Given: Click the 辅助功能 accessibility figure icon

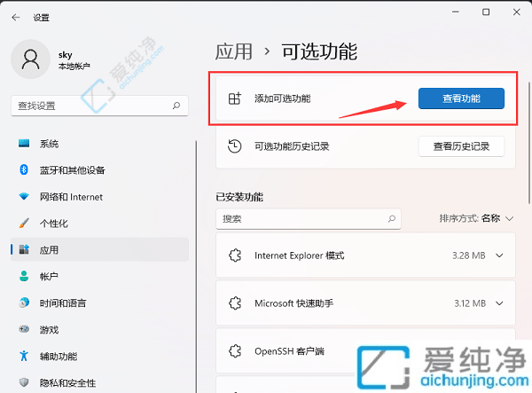Looking at the screenshot, I should 24,356.
